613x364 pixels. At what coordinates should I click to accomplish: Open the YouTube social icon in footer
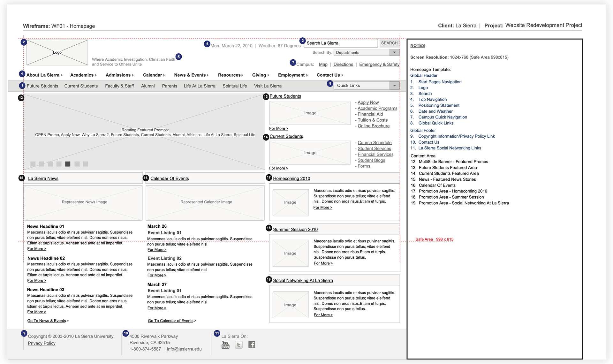click(225, 345)
